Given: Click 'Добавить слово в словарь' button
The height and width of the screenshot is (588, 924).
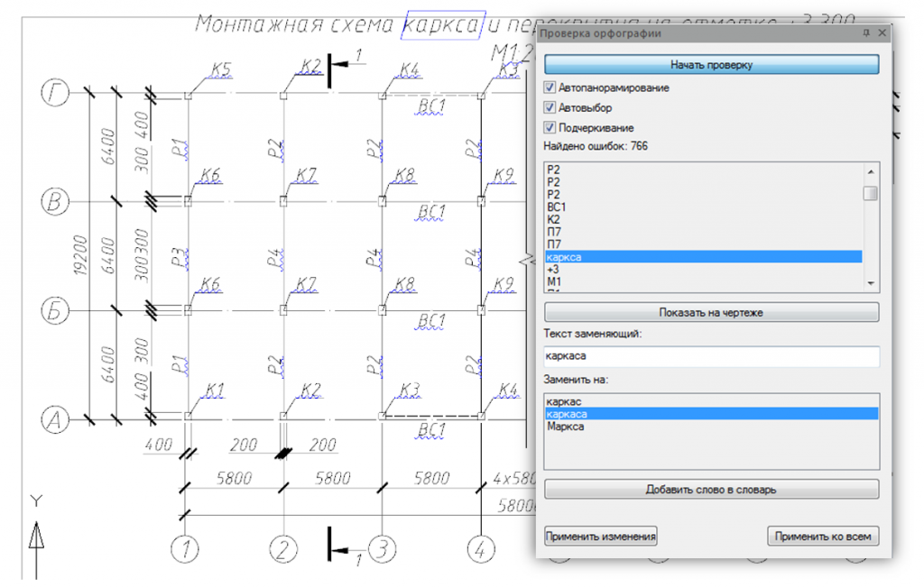Looking at the screenshot, I should pyautogui.click(x=711, y=490).
